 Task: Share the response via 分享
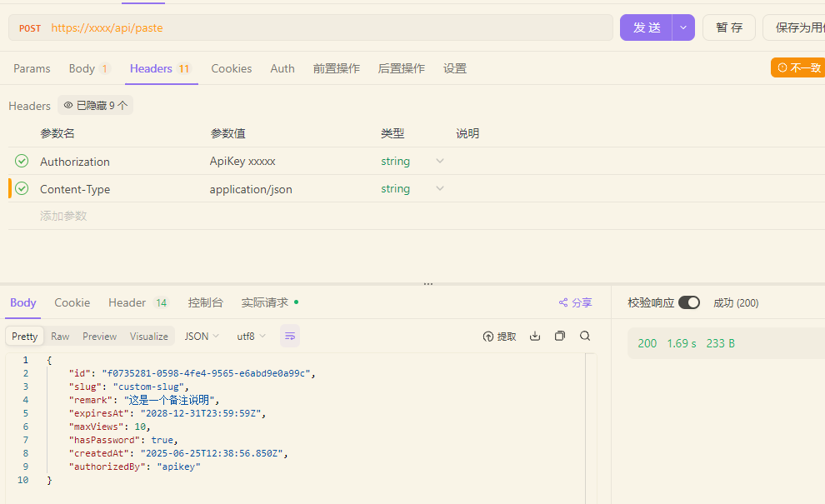[x=575, y=302]
